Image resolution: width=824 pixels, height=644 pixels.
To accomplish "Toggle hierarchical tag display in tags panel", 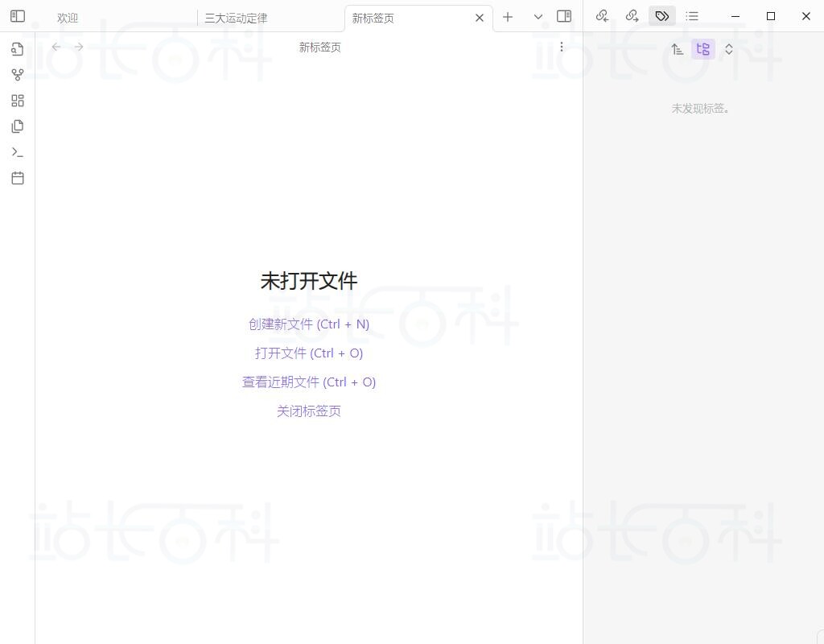I will click(x=703, y=49).
